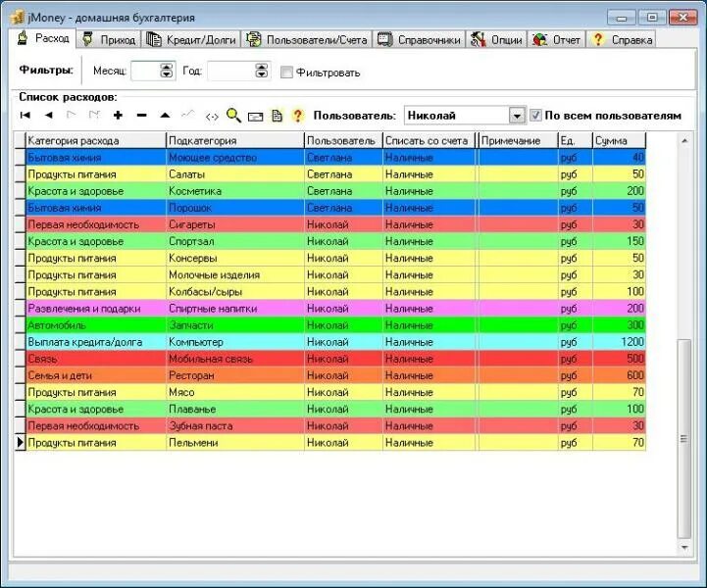Select the Колбасы/сыры cell
Image resolution: width=707 pixels, height=588 pixels.
pos(235,291)
